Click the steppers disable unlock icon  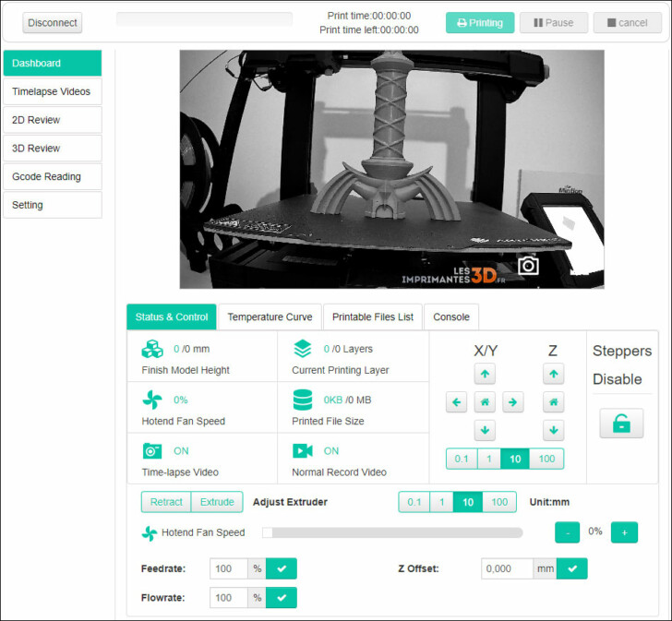coord(621,424)
